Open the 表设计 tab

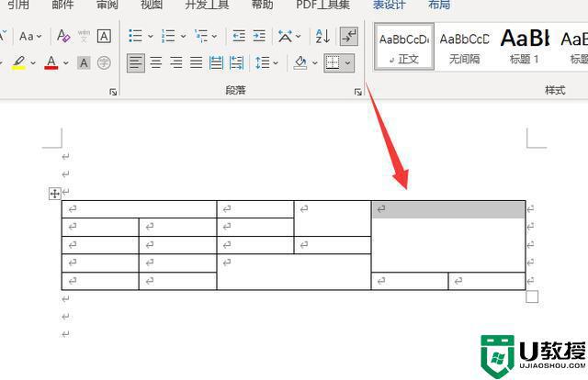click(x=390, y=5)
